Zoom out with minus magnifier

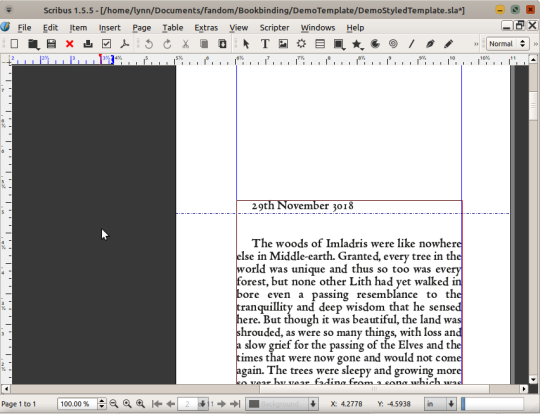(x=114, y=404)
